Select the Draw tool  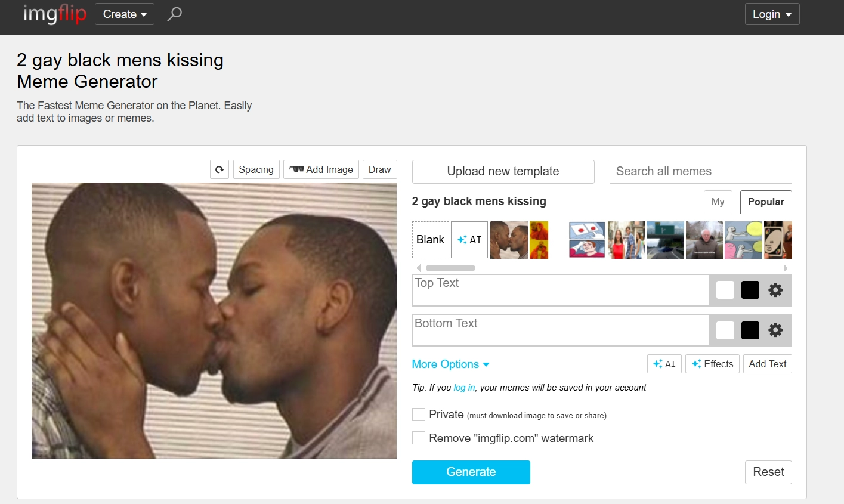pos(379,169)
